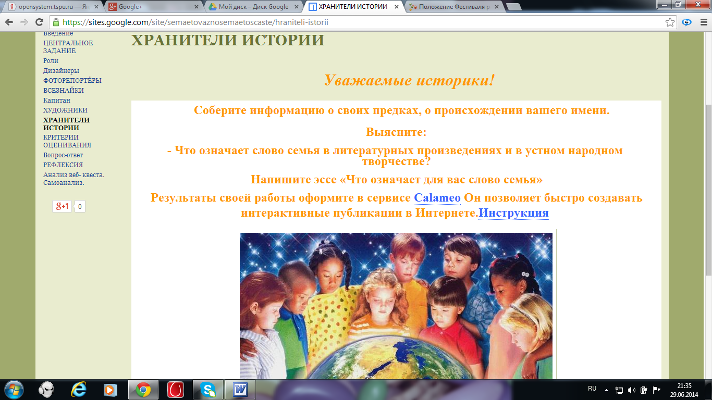Open the РЕФЛЕКСИЯ sidebar link
Viewport: 712px width, 400px height.
63,164
